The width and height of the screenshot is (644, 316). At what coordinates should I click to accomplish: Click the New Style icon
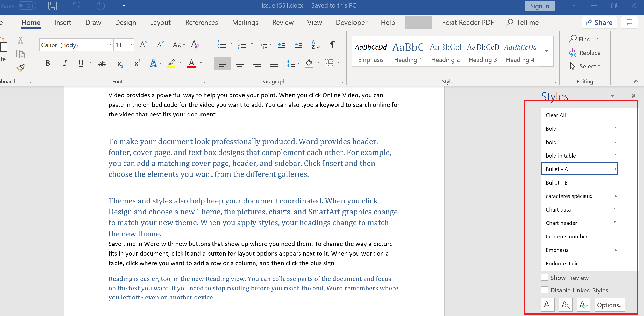(x=548, y=305)
